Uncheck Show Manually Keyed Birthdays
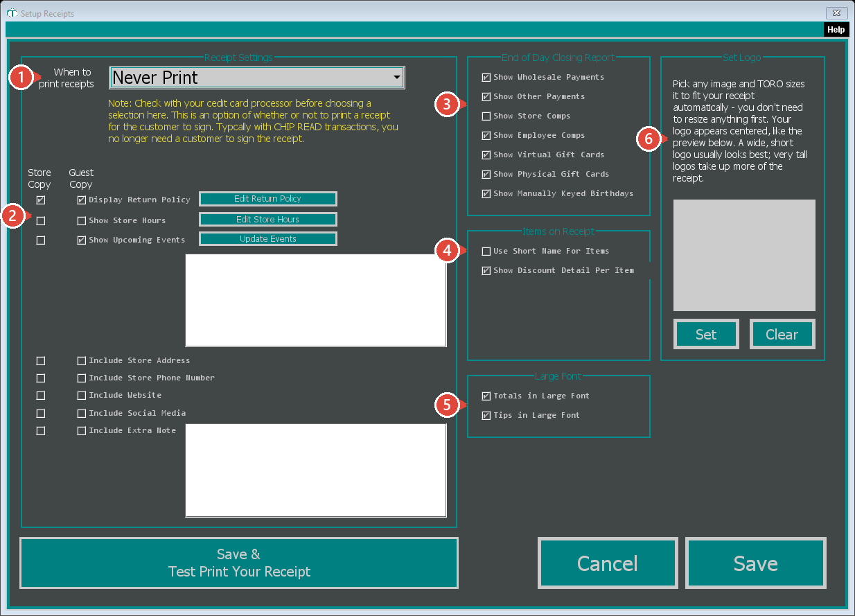Image resolution: width=855 pixels, height=616 pixels. click(x=486, y=194)
